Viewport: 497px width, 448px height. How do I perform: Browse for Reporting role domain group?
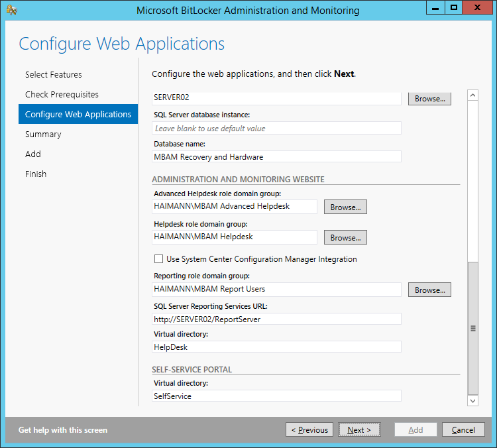(429, 290)
